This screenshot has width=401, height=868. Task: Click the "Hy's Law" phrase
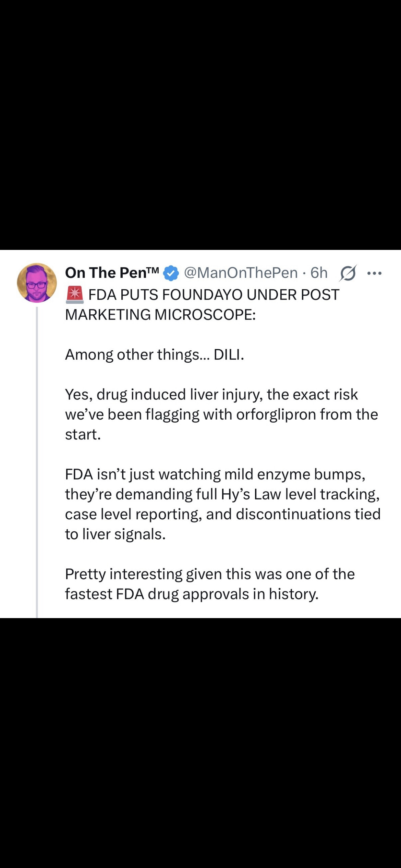(x=251, y=494)
